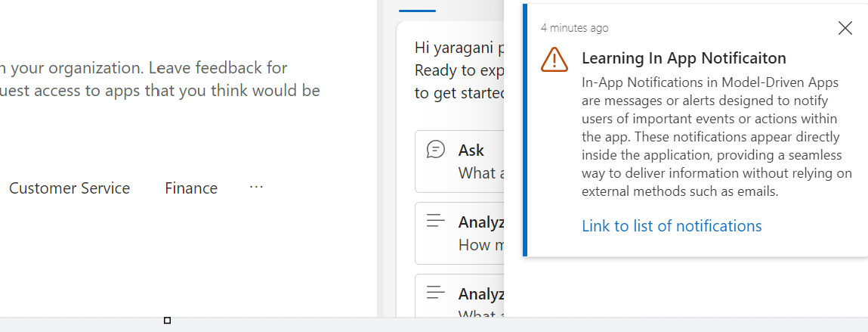Open the Link to list of notifications
The width and height of the screenshot is (868, 332).
pos(671,226)
